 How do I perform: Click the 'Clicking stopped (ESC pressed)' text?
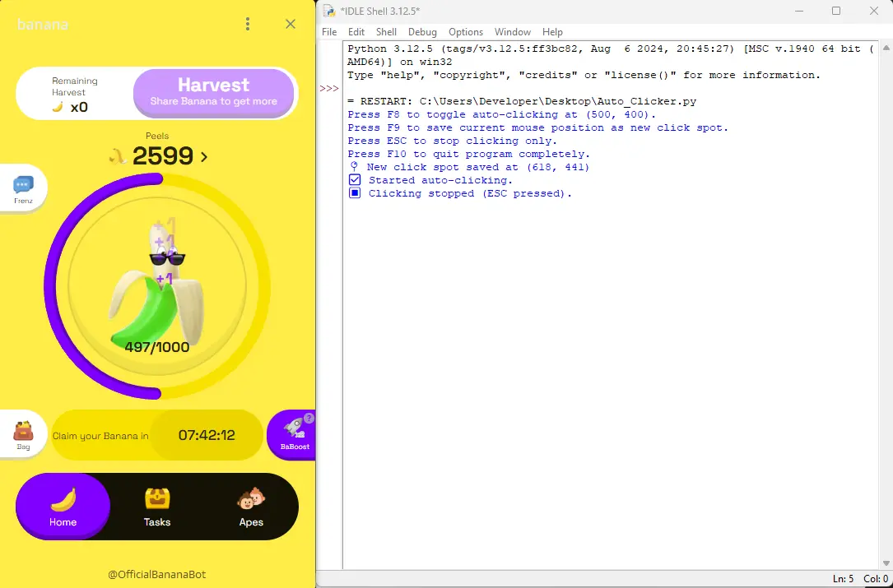[x=470, y=193]
